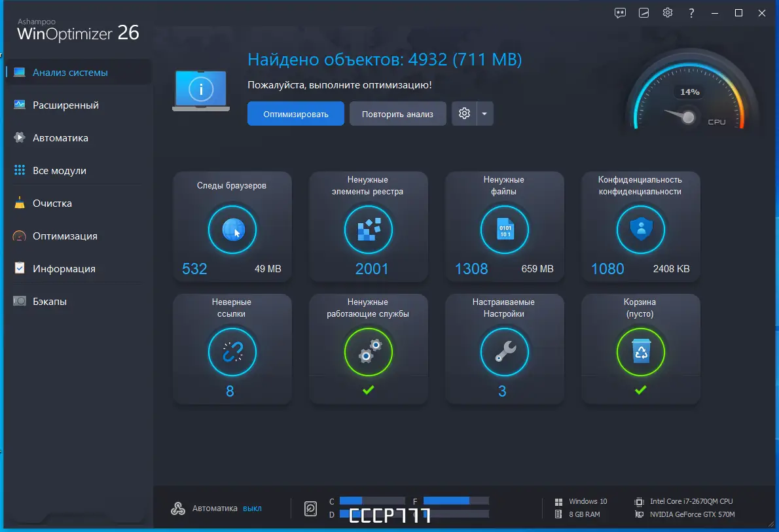The image size is (779, 532).
Task: Open the empty recycle bin icon
Action: click(x=640, y=352)
